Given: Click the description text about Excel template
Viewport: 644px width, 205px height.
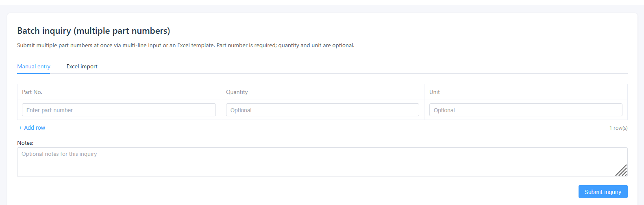Looking at the screenshot, I should [186, 45].
